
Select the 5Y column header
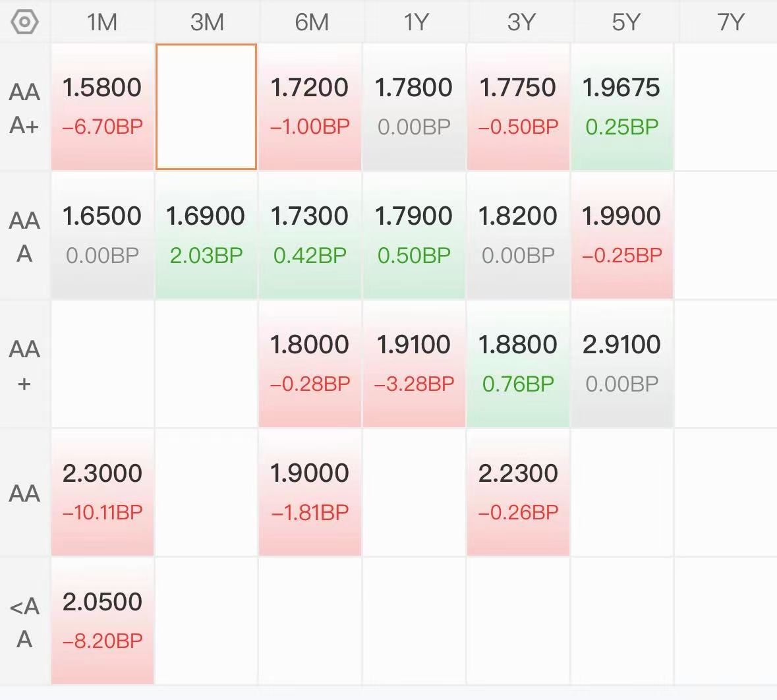tap(626, 22)
